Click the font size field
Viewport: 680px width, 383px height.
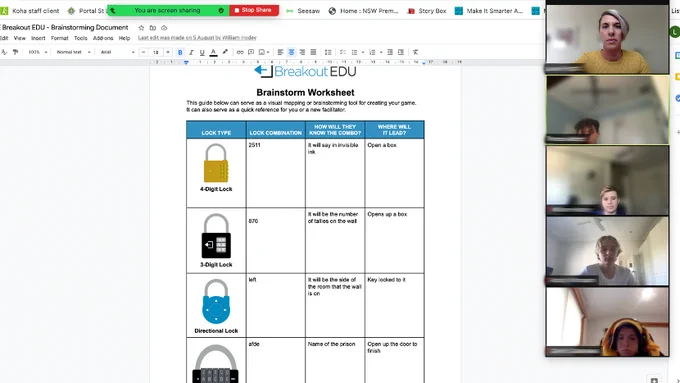pyautogui.click(x=156, y=52)
